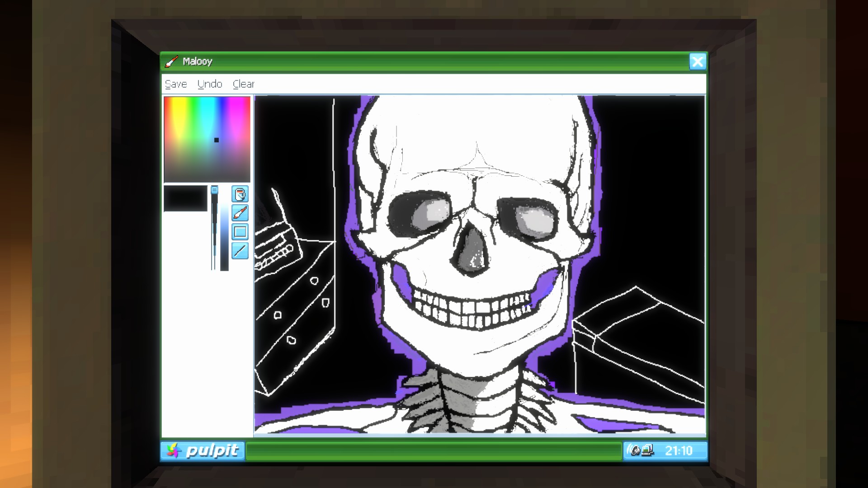Viewport: 868px width, 488px height.
Task: Click the empty green taskbar area
Action: (434, 451)
